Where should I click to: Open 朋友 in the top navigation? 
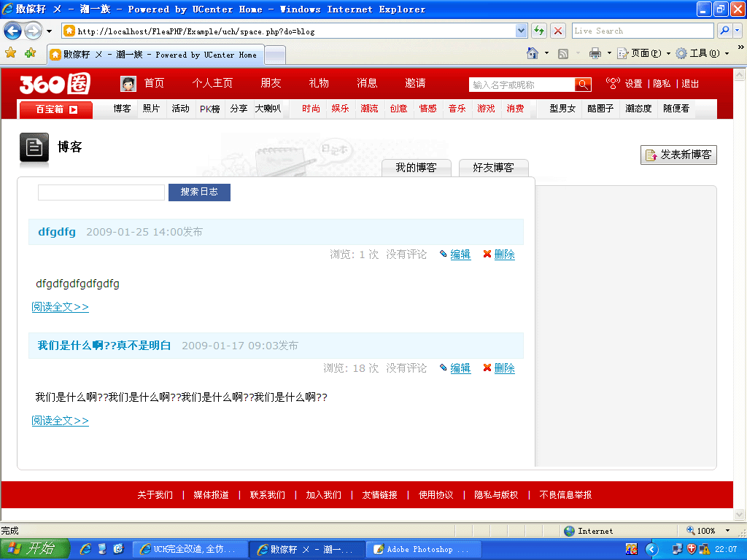pos(271,83)
